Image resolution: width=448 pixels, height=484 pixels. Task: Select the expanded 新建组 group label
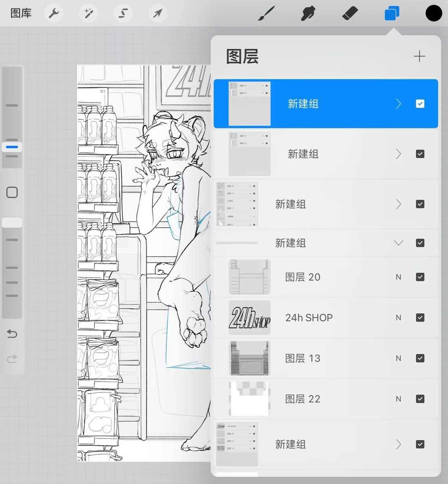coord(291,243)
